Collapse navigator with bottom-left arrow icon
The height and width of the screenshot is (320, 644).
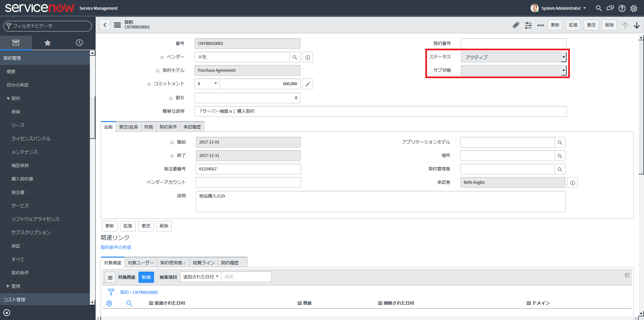(x=7, y=313)
